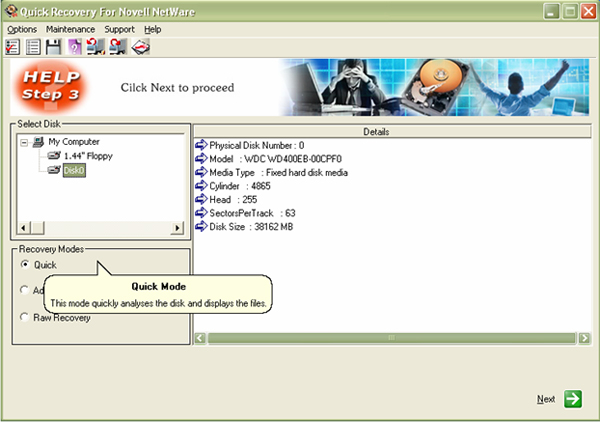The height and width of the screenshot is (422, 600).
Task: Click right arrow of Select Disk scrollbar
Action: (177, 228)
